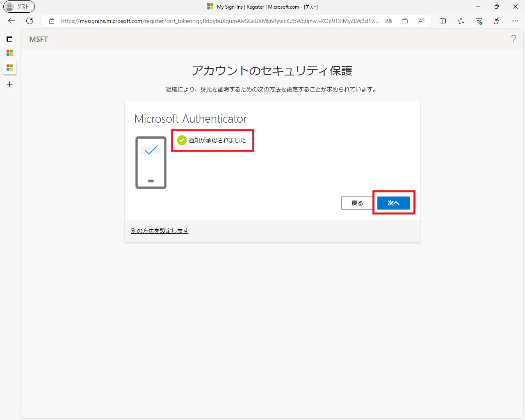The width and height of the screenshot is (525, 420).
Task: Open the browser settings ellipsis menu
Action: (x=515, y=21)
